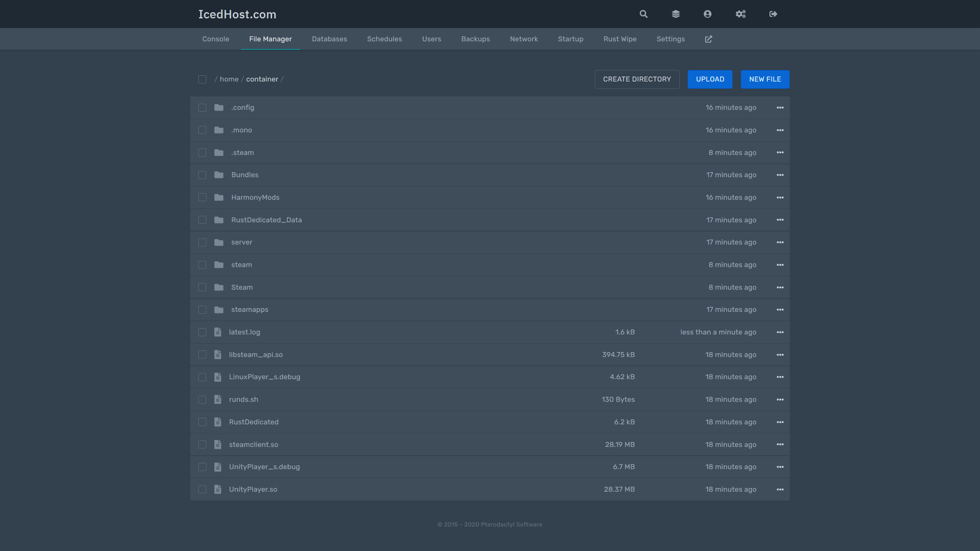
Task: Switch to the Schedules tab
Action: tap(384, 38)
